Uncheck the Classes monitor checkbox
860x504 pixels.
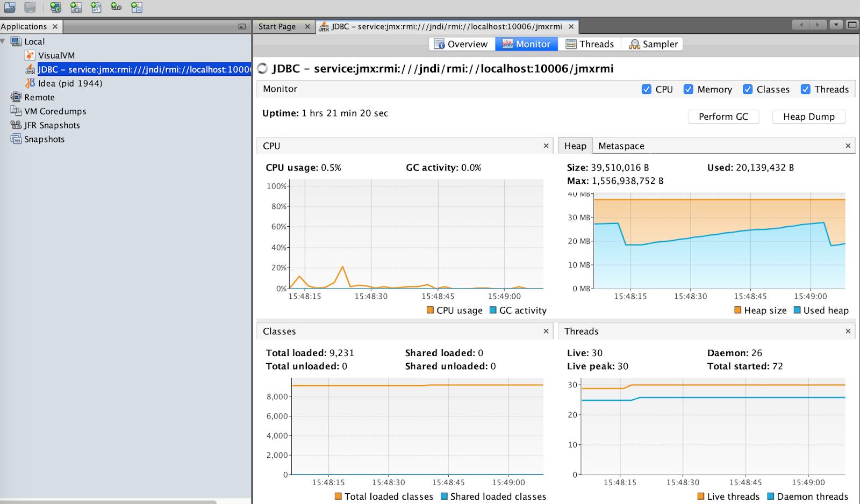(748, 89)
